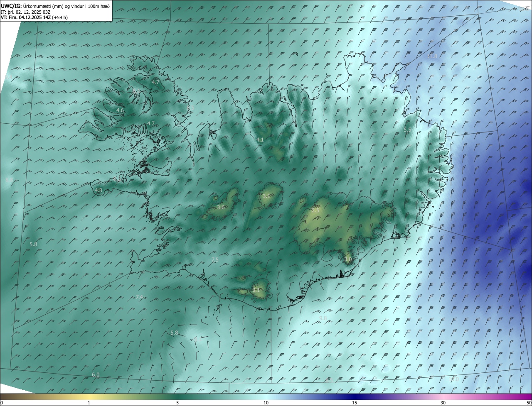Click the 8.5 value label
This screenshot has height=406, width=532.
click(191, 108)
